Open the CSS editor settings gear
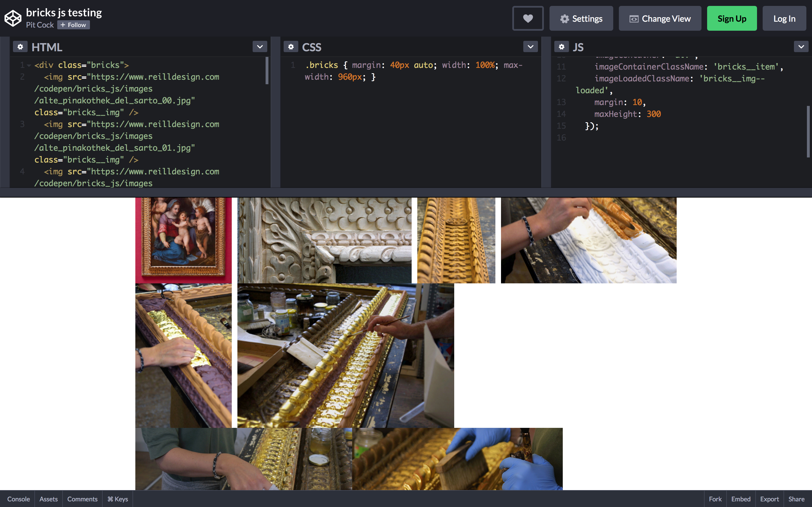Screen dimensions: 812x507 pos(291,47)
